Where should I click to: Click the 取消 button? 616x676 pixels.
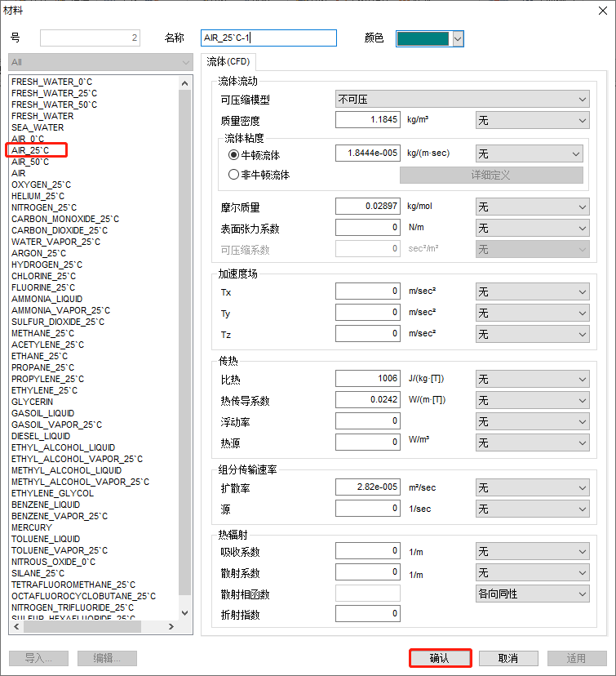point(508,659)
